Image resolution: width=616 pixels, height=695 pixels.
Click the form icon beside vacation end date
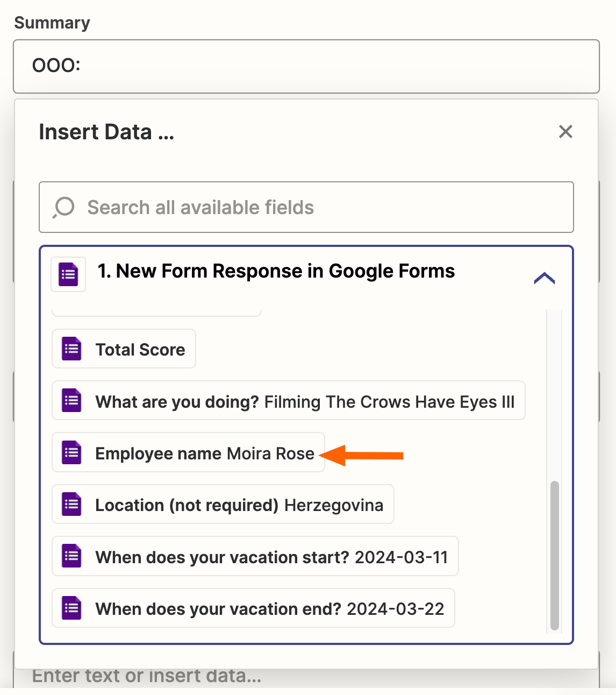click(71, 608)
